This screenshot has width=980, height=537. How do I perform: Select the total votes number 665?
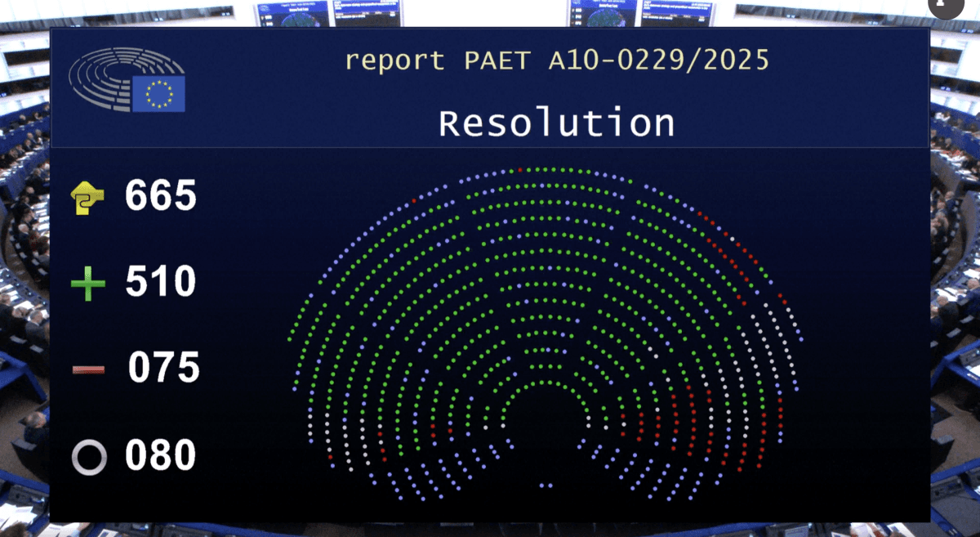161,196
